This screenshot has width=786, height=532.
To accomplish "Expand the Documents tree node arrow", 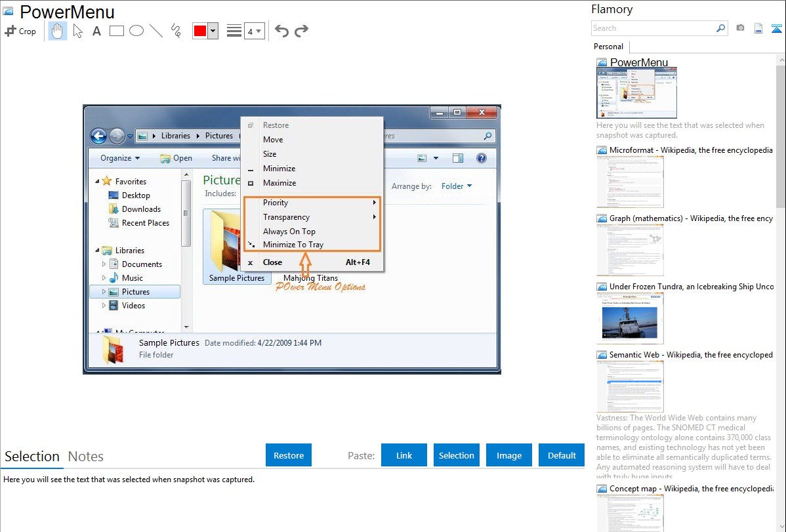I will (104, 264).
